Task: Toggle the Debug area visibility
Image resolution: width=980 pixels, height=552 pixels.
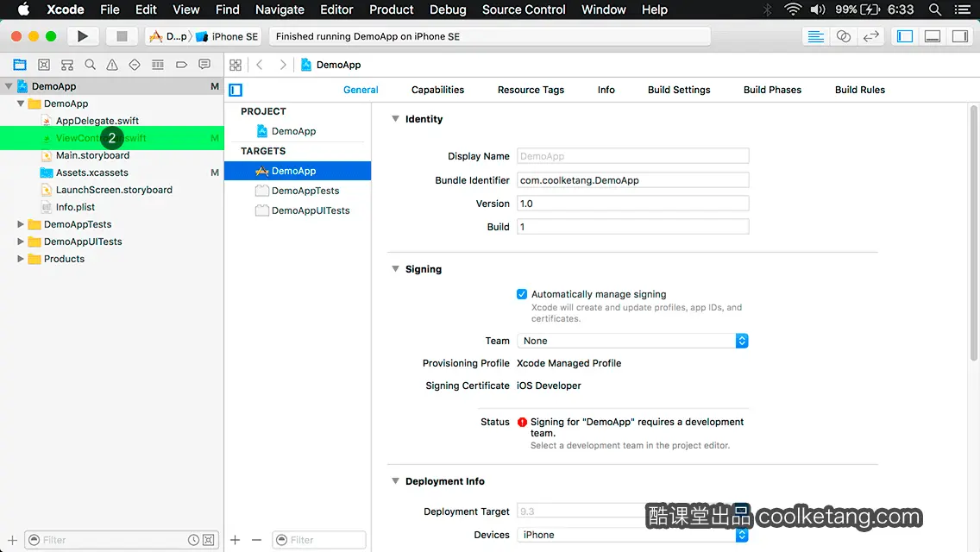Action: (933, 36)
